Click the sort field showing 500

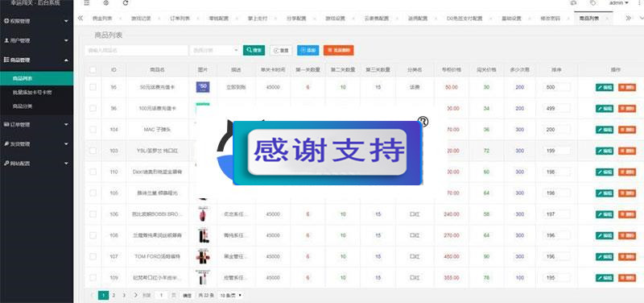[556, 87]
